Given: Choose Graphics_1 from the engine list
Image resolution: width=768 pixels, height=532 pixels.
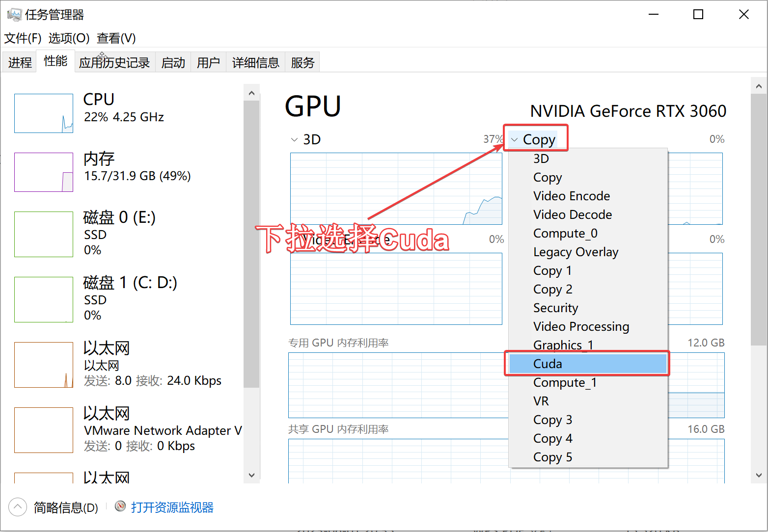Looking at the screenshot, I should (588, 345).
